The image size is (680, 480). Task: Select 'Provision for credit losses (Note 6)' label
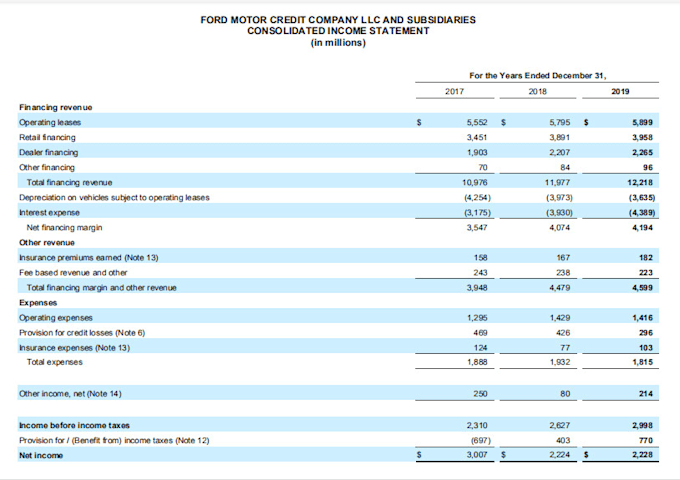[82, 333]
